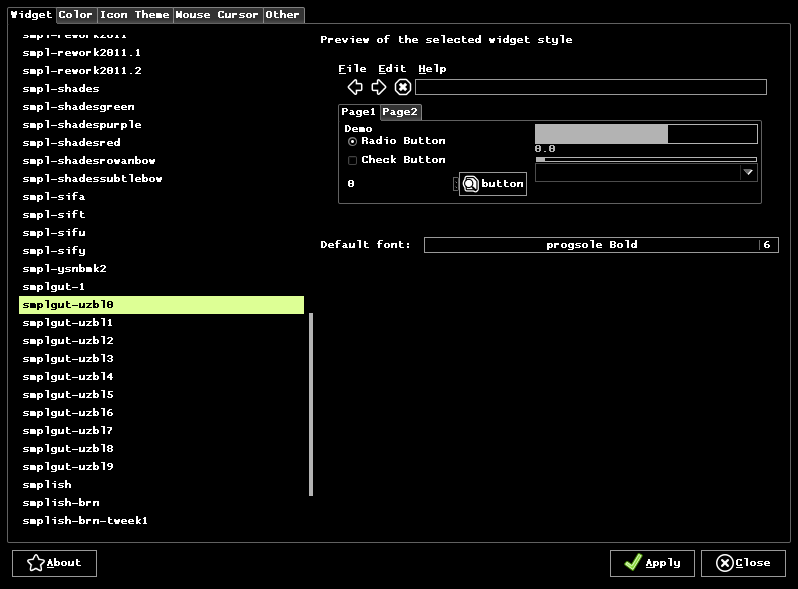Open the demo combo box dropdown arrow
Image resolution: width=798 pixels, height=589 pixels.
pos(748,172)
